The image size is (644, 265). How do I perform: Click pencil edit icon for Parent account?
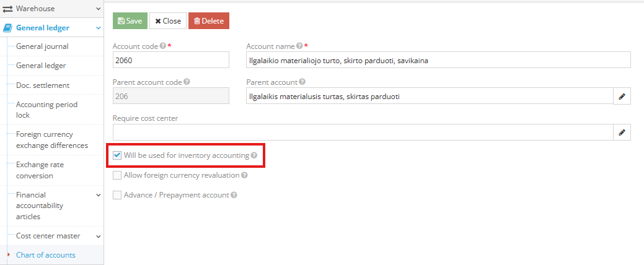pyautogui.click(x=622, y=97)
